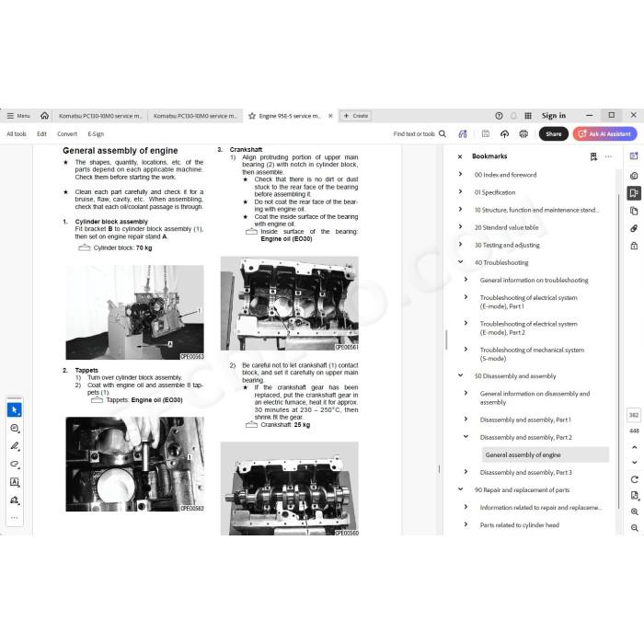Click the Create new tab button

tap(356, 116)
